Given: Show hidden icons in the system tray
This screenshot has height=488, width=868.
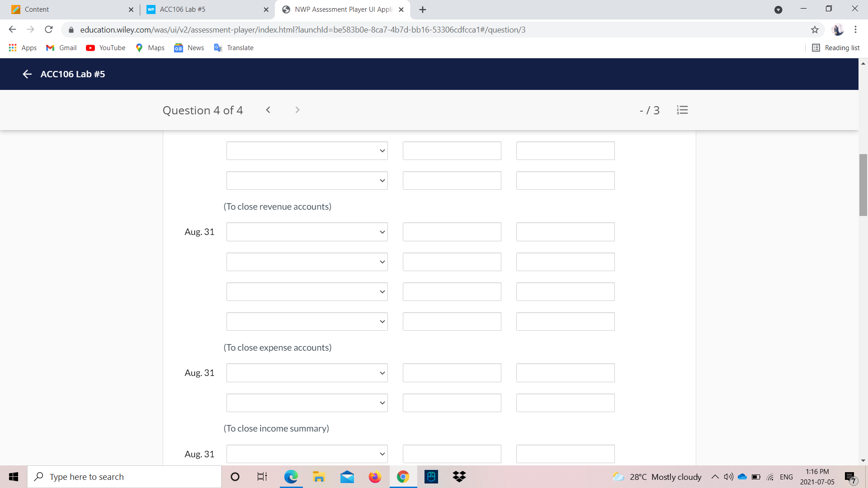Looking at the screenshot, I should (x=715, y=476).
